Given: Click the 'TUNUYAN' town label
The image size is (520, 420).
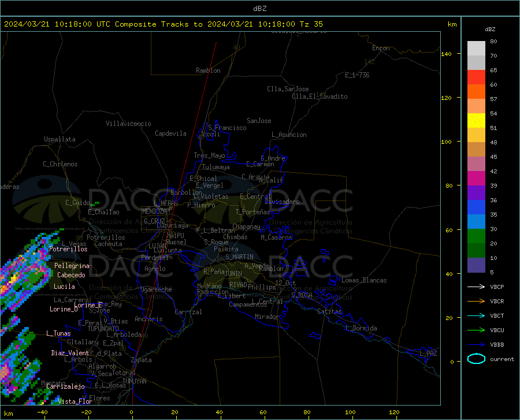Looking at the screenshot, I should [x=134, y=381].
